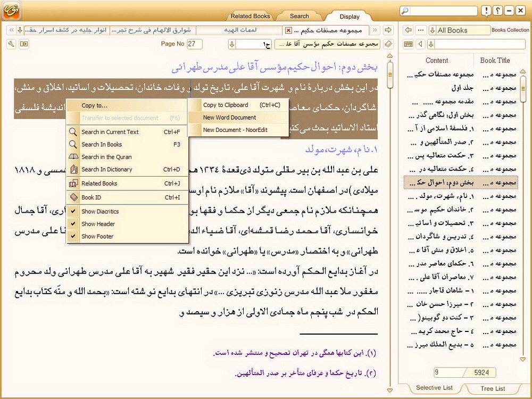The width and height of the screenshot is (532, 399).
Task: Close the open book tab with red X
Action: coord(288,30)
